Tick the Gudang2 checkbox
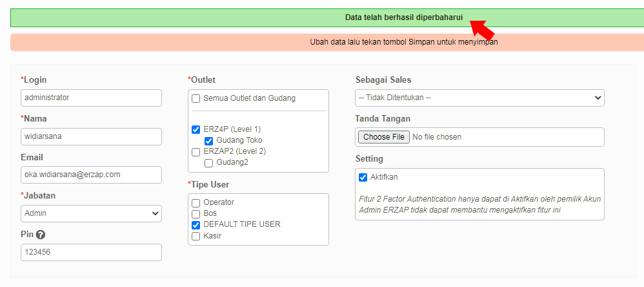The height and width of the screenshot is (287, 644). [x=208, y=163]
